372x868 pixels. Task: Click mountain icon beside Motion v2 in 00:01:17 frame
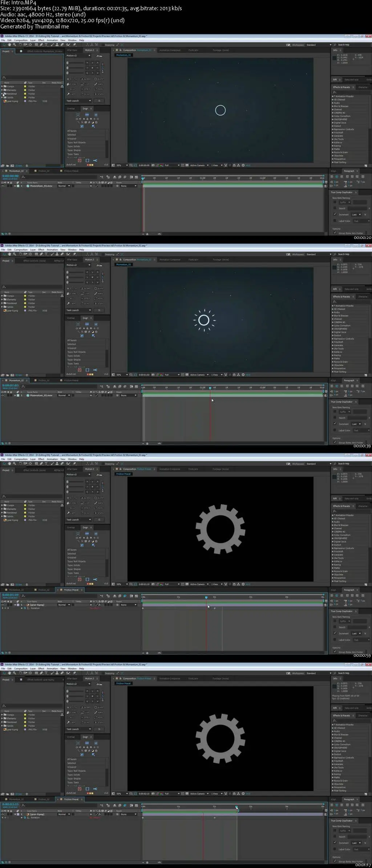(x=99, y=684)
